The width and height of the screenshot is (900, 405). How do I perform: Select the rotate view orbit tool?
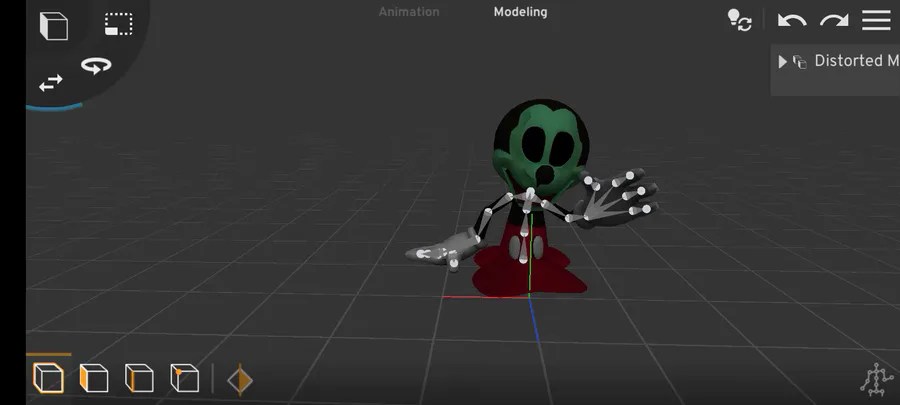pyautogui.click(x=96, y=65)
